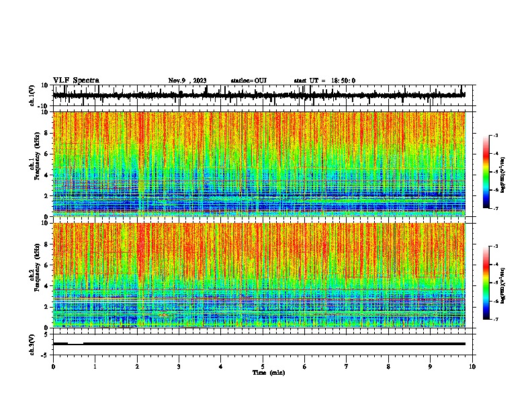Click the ch.1 colorbar log(PSD) label
The height and width of the screenshot is (411, 532).
coord(503,175)
